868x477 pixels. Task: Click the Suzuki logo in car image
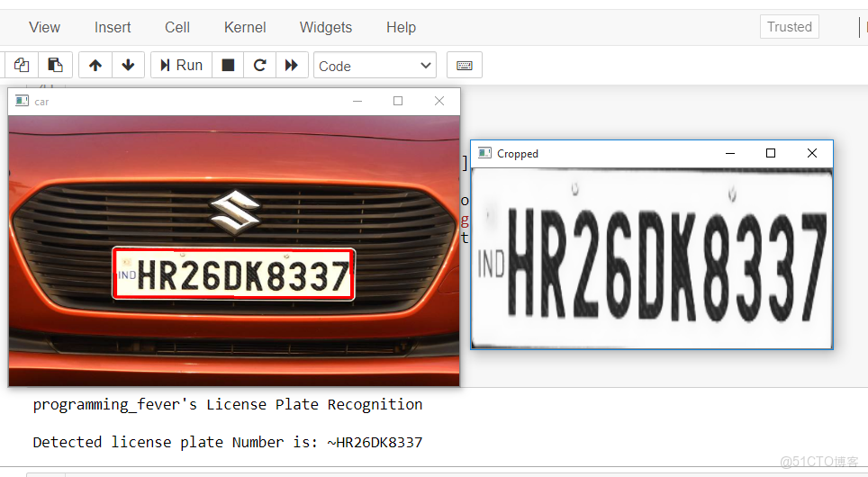click(x=236, y=212)
